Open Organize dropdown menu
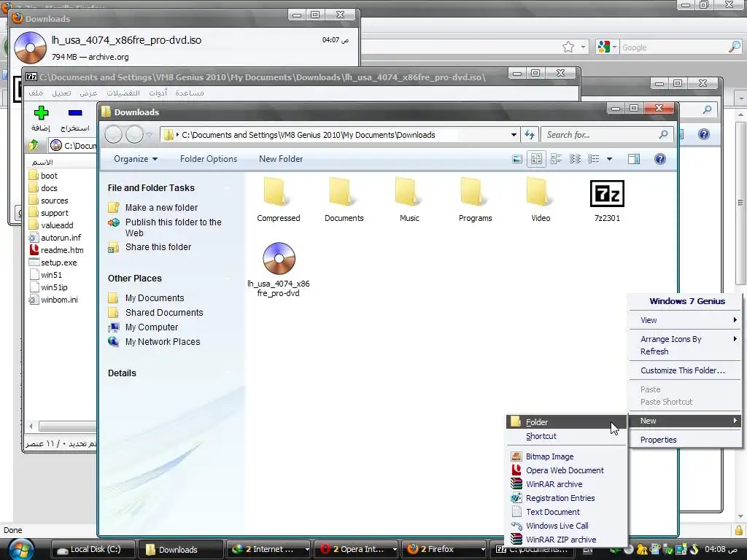The image size is (747, 560). click(x=135, y=159)
